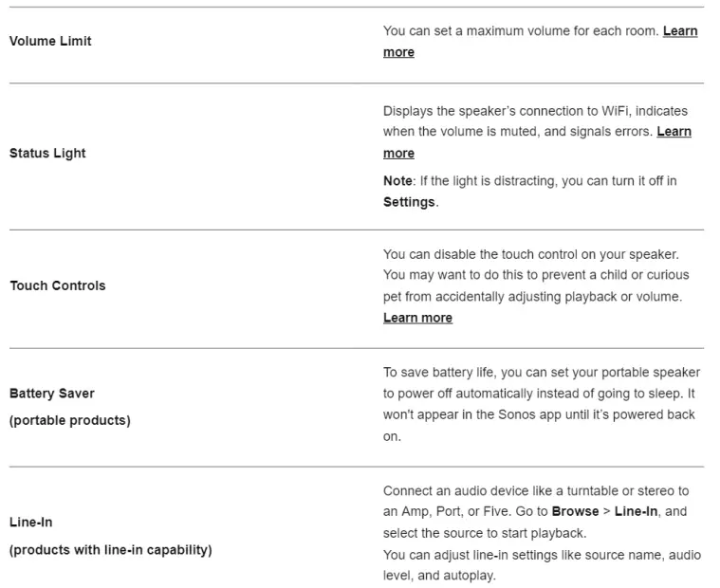
Task: Follow the Touch Controls Learn more link
Action: 417,318
